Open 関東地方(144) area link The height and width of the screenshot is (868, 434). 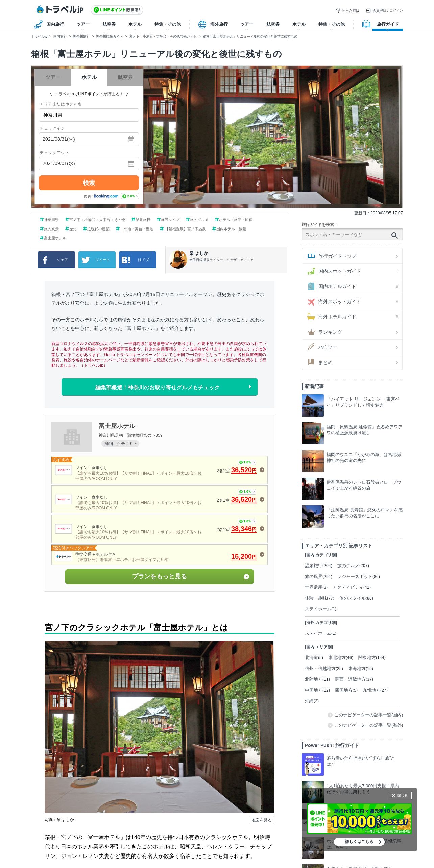372,658
